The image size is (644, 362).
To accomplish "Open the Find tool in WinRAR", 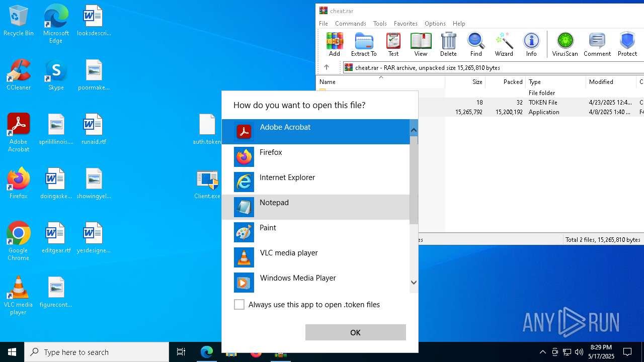I will (x=476, y=44).
